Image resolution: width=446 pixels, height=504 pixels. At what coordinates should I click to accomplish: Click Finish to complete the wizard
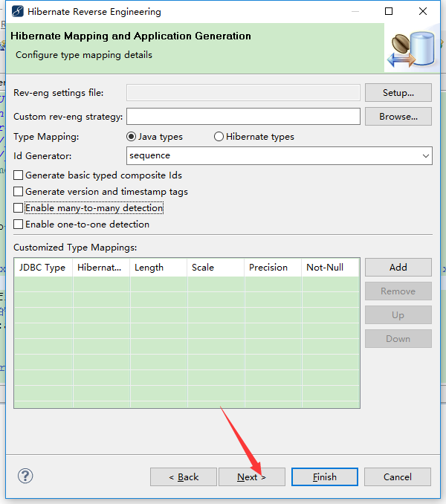tap(325, 477)
